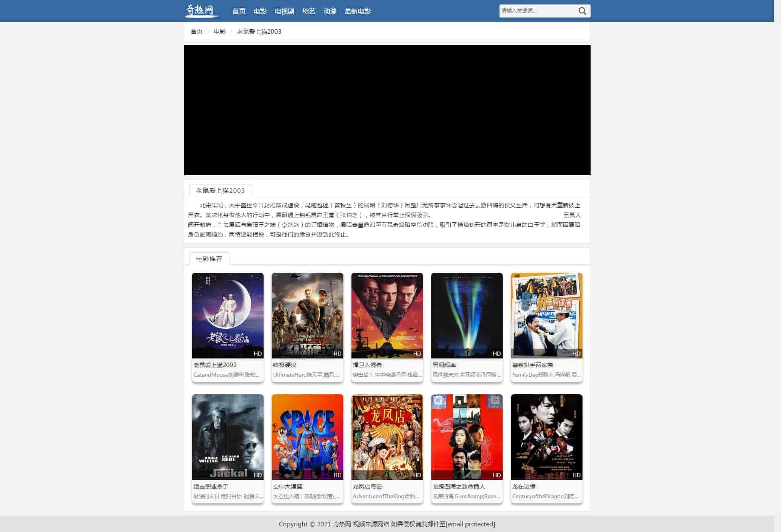
Task: Go to 电视剧 in the top navigation
Action: pyautogui.click(x=284, y=11)
